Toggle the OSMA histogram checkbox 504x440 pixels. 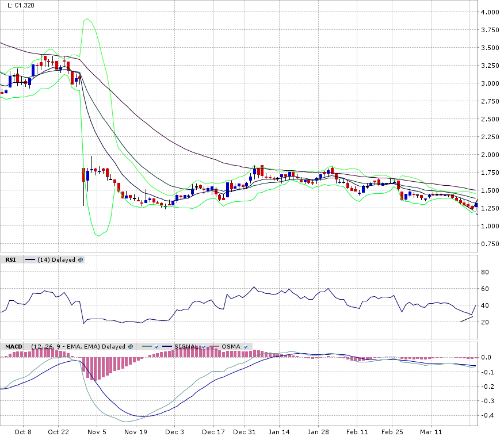246,347
